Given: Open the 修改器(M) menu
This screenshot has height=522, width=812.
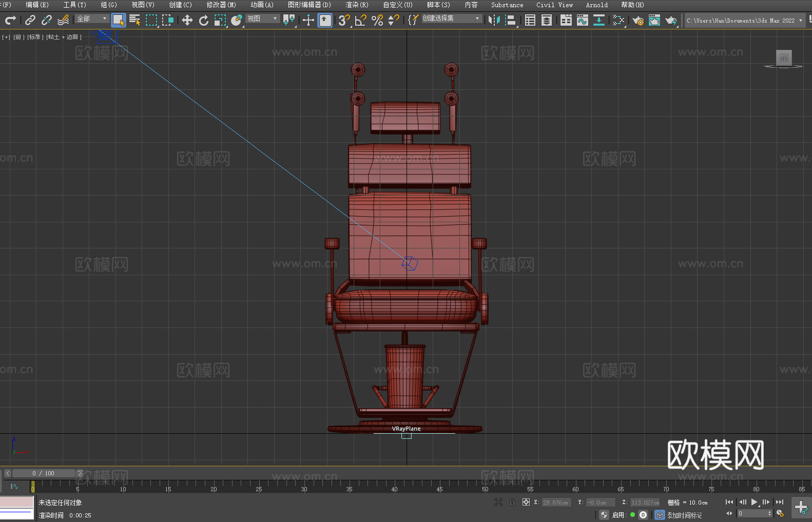Looking at the screenshot, I should (221, 5).
